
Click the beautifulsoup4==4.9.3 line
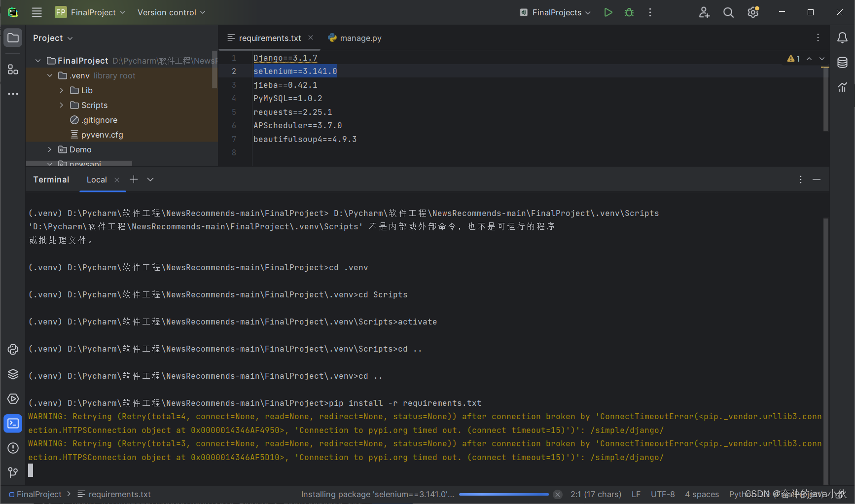pyautogui.click(x=305, y=139)
